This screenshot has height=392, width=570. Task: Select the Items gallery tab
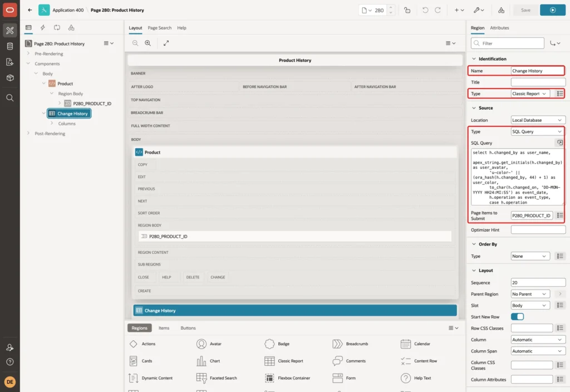[164, 327]
